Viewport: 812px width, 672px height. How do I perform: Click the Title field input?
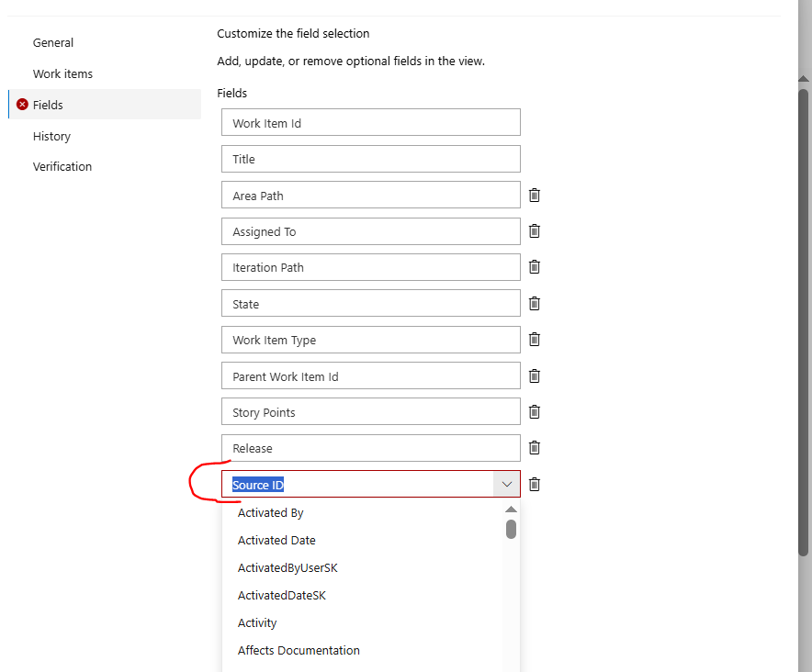click(370, 158)
